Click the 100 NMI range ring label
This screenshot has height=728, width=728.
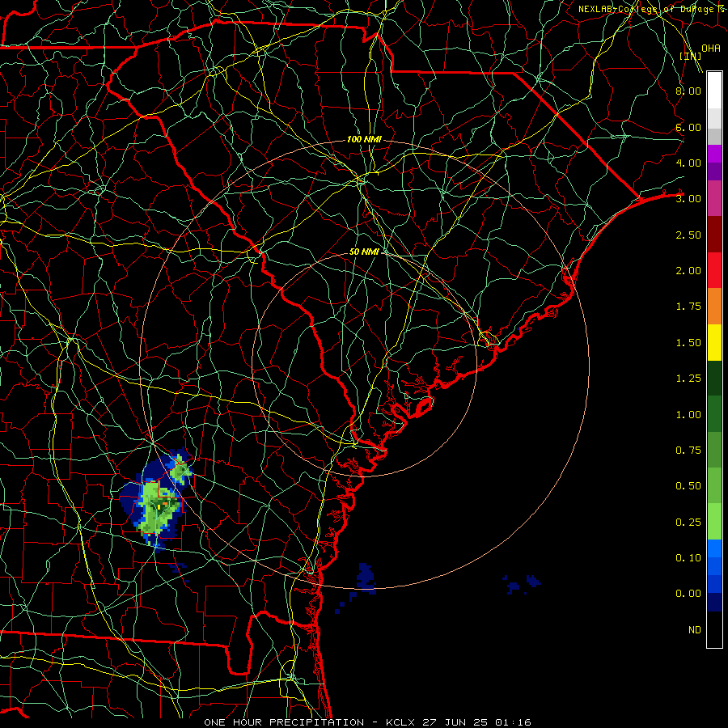364,139
